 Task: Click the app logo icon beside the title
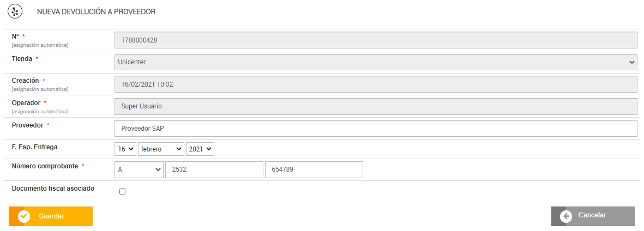(16, 11)
